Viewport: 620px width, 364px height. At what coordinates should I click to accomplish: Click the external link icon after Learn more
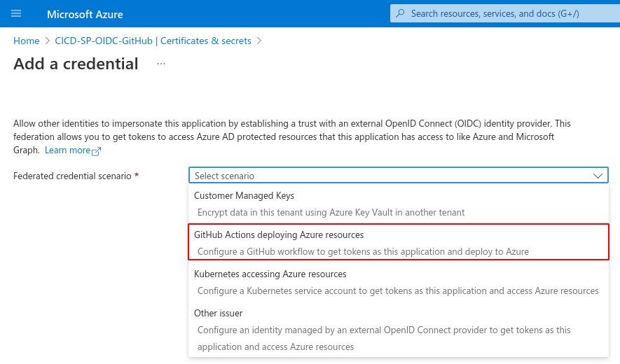(x=96, y=151)
